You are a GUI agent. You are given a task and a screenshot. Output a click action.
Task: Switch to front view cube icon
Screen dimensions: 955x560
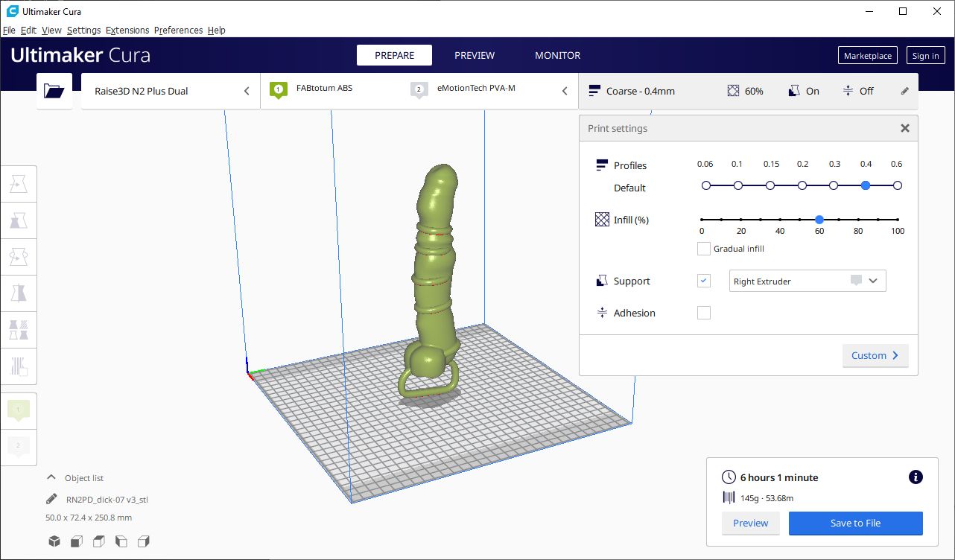coord(77,541)
